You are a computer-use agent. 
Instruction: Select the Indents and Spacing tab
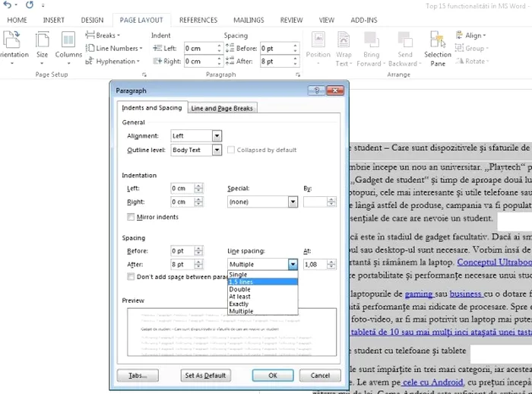[152, 108]
